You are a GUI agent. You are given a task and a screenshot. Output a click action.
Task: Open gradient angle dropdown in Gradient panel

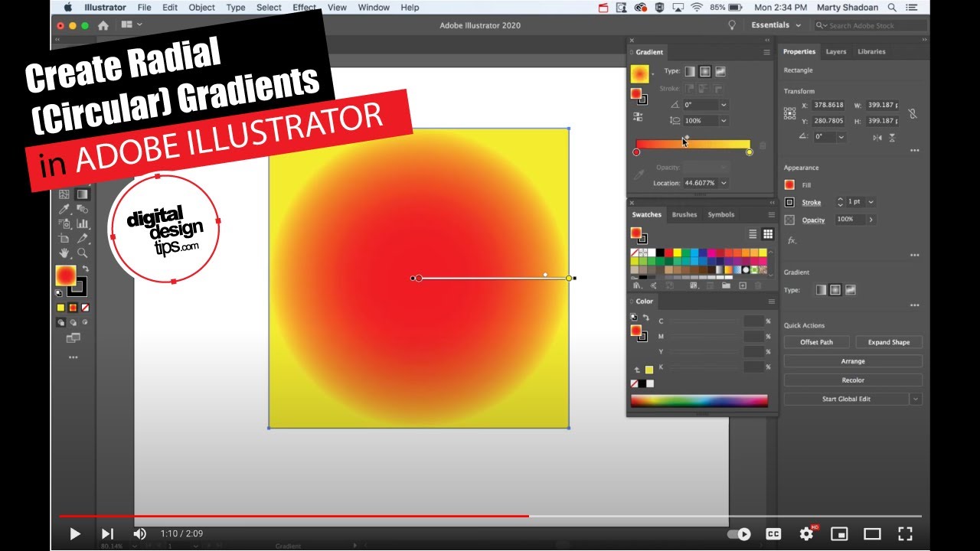[x=724, y=105]
